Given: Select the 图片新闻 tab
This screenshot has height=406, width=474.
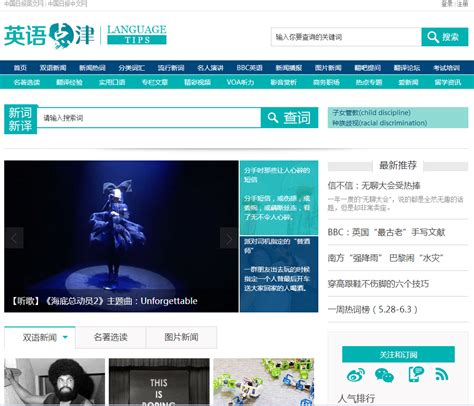Looking at the screenshot, I should point(181,337).
